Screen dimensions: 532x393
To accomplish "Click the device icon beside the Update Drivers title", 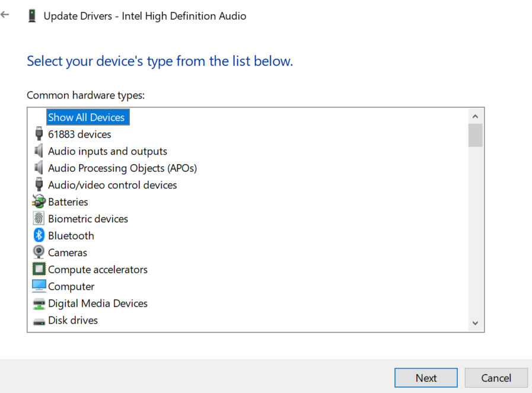I will click(32, 16).
